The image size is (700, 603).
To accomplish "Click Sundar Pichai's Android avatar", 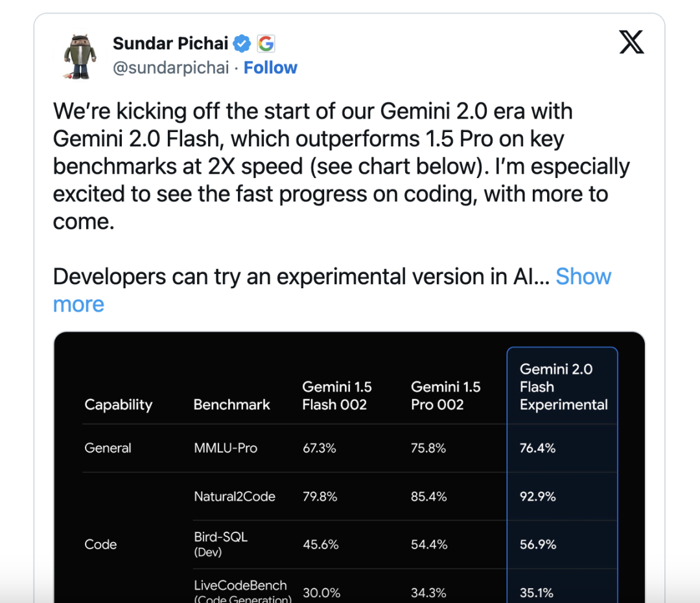I will (x=80, y=56).
